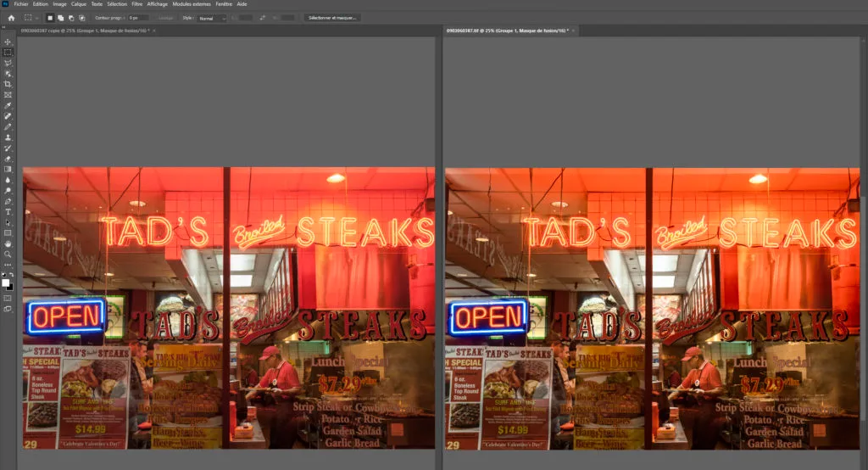Enable the New selection mode button
This screenshot has height=470, width=868.
(50, 17)
